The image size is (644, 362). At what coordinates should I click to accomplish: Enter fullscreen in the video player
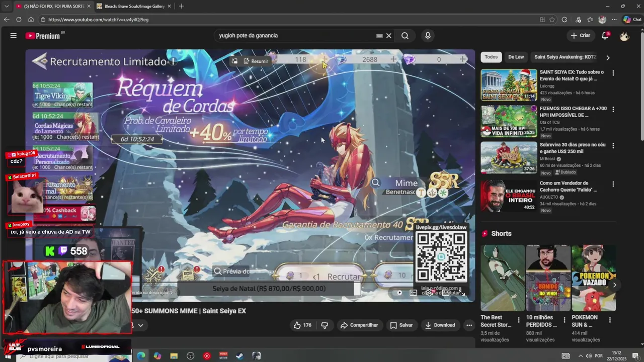[x=461, y=293]
